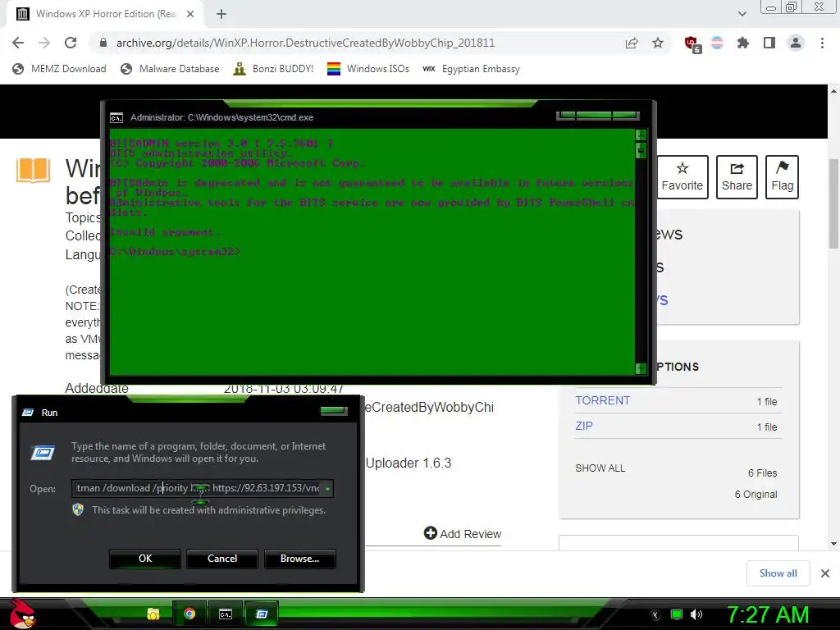
Task: Click Show all in downloads bar
Action: point(778,573)
